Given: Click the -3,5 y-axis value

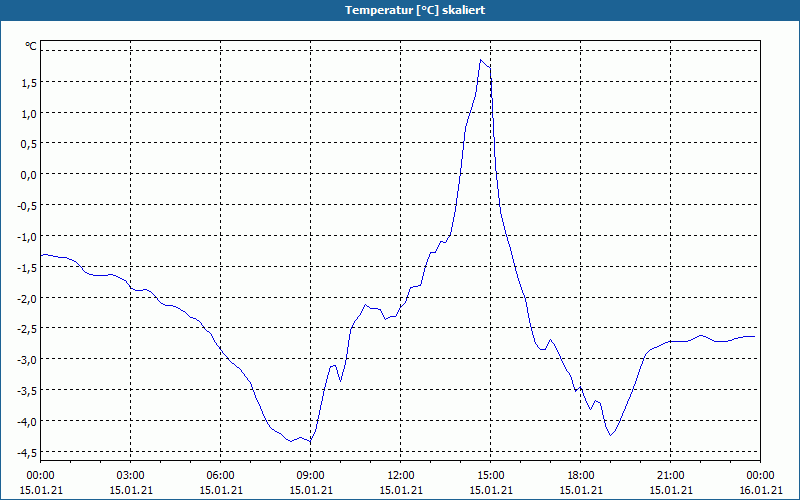Looking at the screenshot, I should tap(28, 391).
